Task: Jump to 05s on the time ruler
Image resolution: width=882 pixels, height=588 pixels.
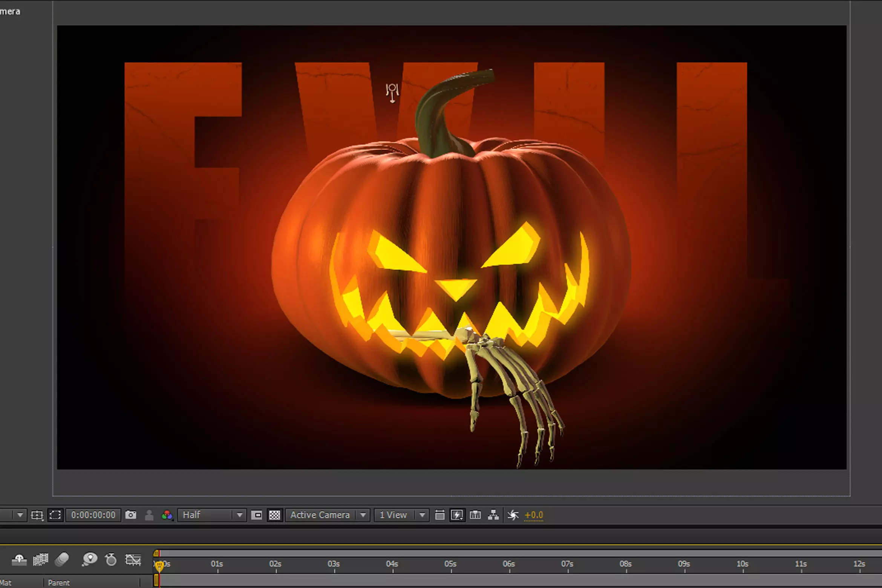Action: [451, 564]
